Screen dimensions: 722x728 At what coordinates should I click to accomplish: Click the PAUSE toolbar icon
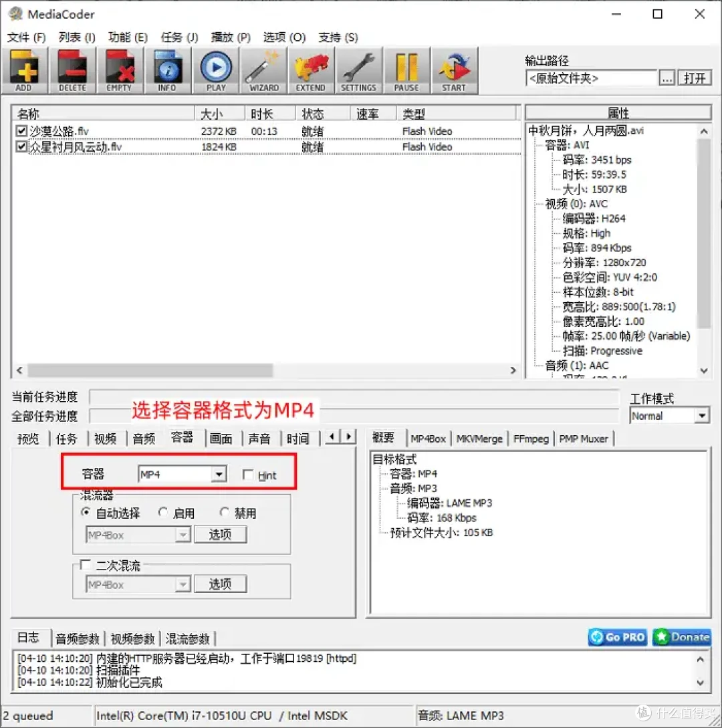tap(406, 71)
